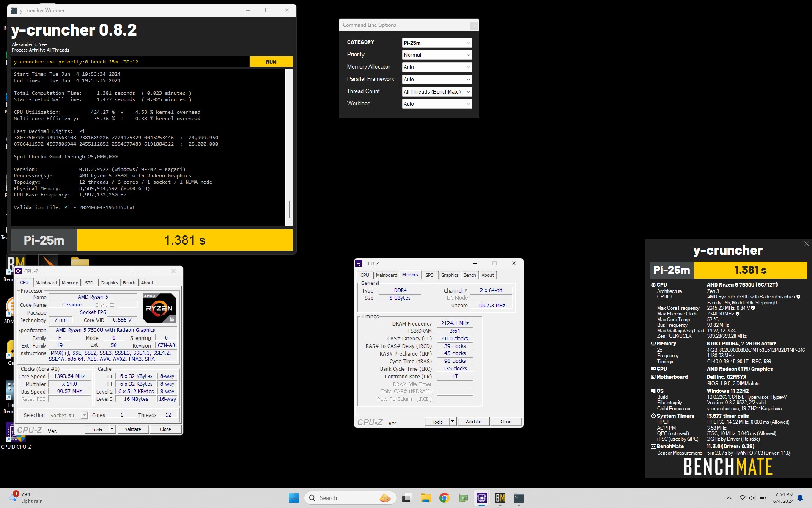Expand Tools arrow in left CPU-Z window
This screenshot has height=508, width=812.
[112, 429]
